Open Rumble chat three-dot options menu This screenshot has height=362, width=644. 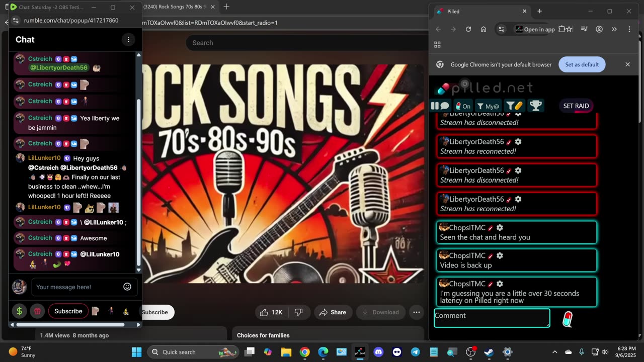128,40
